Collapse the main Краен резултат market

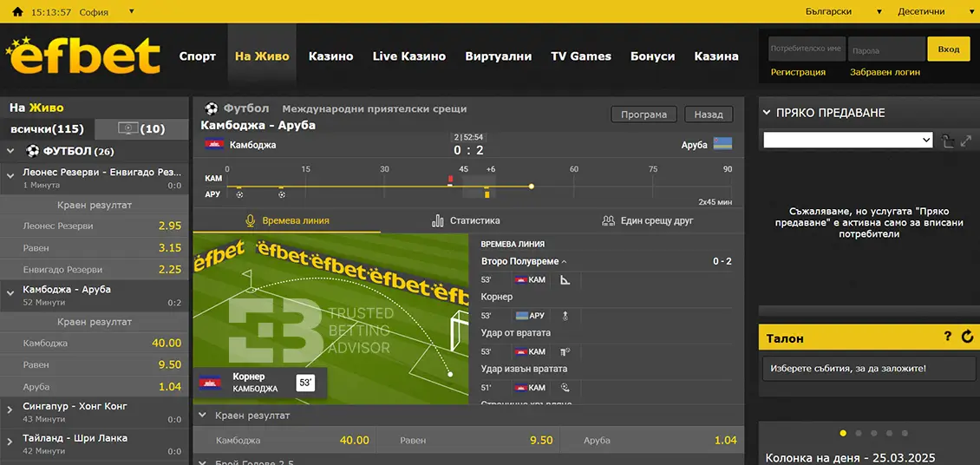click(x=202, y=415)
